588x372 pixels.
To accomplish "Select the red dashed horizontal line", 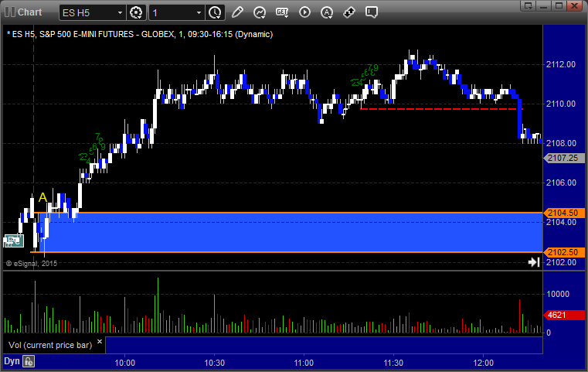I will tap(441, 109).
